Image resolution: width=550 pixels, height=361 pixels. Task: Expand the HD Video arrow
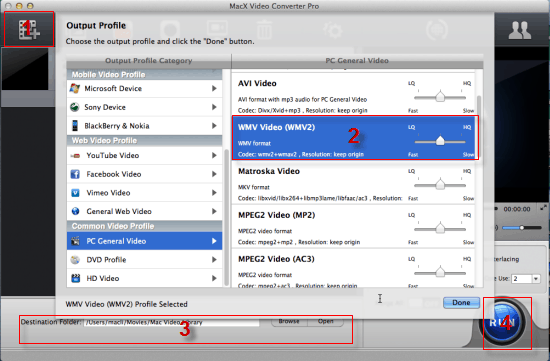214,278
